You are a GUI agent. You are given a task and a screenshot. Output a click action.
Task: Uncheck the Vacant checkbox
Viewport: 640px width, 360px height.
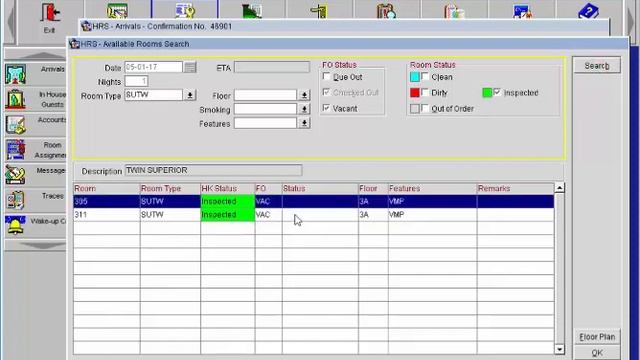(x=326, y=108)
